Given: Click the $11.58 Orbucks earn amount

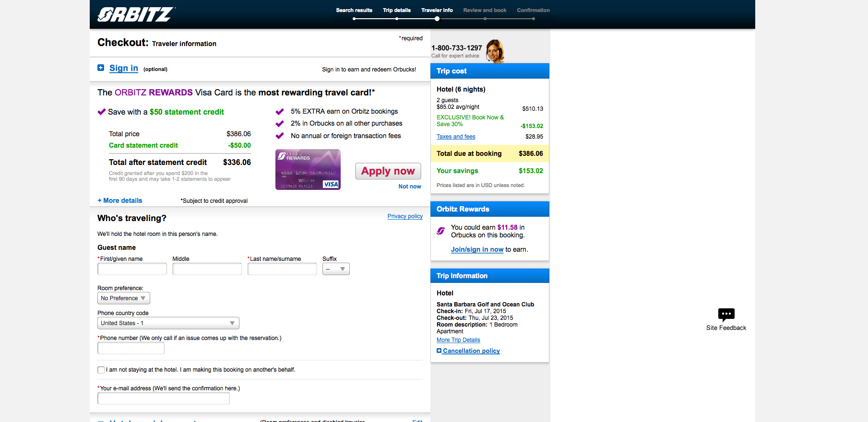Looking at the screenshot, I should click(508, 227).
